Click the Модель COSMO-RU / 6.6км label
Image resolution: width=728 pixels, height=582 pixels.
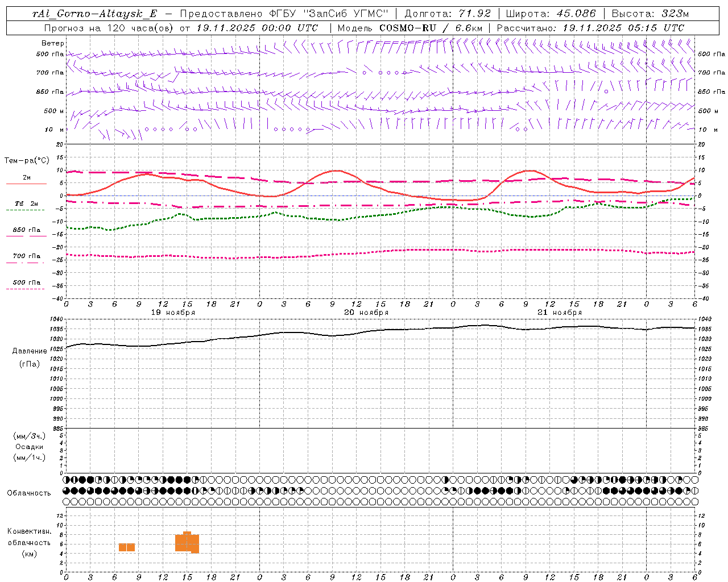(409, 28)
